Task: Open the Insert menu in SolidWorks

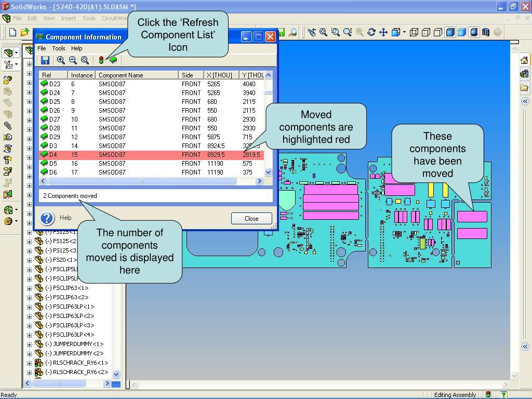Action: click(68, 18)
